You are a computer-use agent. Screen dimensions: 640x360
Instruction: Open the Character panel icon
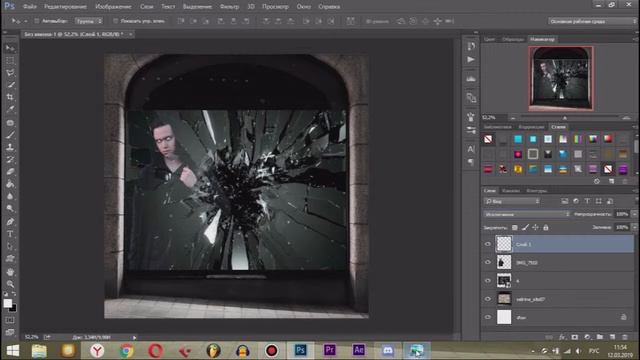click(471, 149)
